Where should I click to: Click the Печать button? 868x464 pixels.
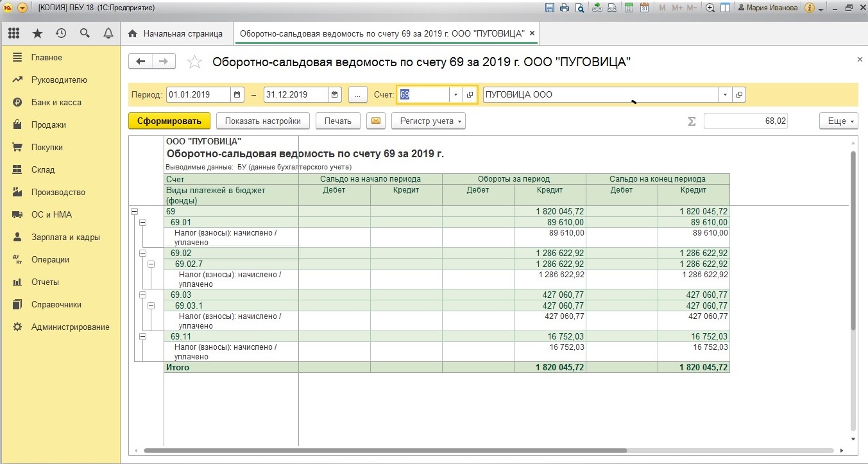click(338, 121)
